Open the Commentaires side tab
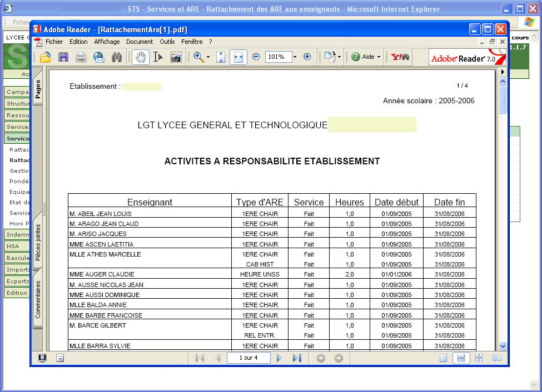Image resolution: width=542 pixels, height=392 pixels. [x=38, y=299]
